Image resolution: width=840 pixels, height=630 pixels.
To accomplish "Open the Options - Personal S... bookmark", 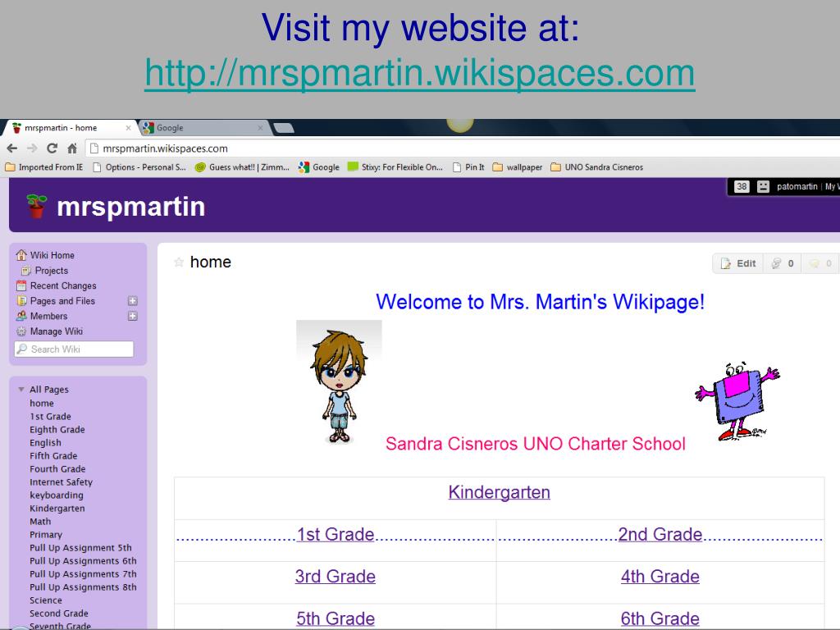I will click(139, 167).
